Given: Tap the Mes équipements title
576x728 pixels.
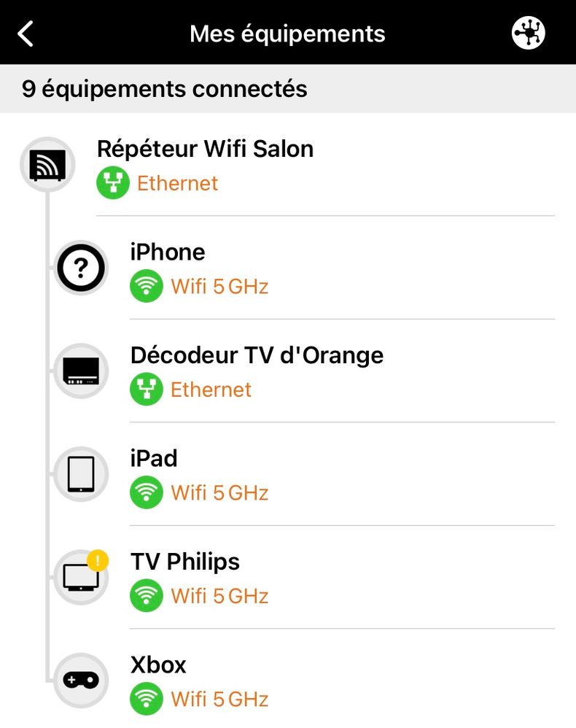Looking at the screenshot, I should [x=287, y=34].
